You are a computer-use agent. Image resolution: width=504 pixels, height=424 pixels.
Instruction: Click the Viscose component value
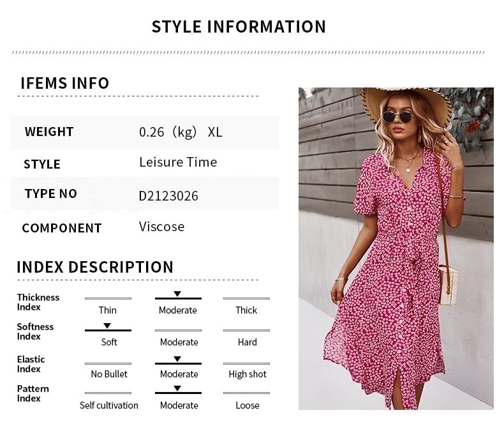(162, 227)
